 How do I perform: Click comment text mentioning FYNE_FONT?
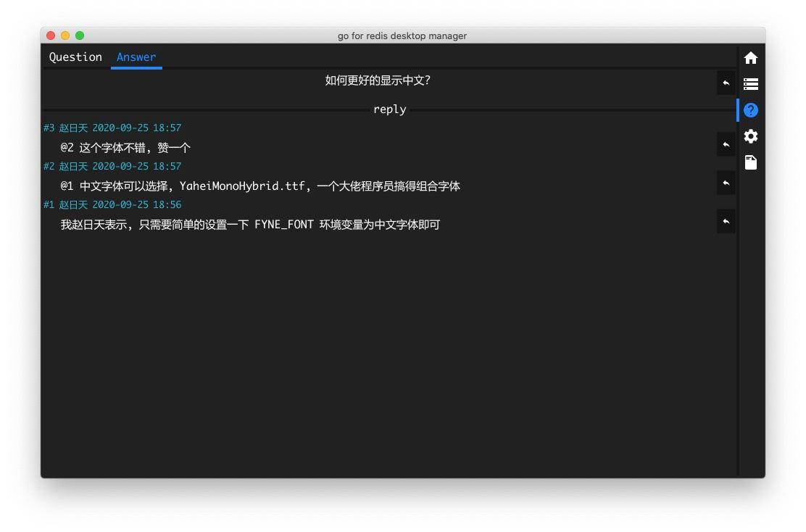(250, 225)
